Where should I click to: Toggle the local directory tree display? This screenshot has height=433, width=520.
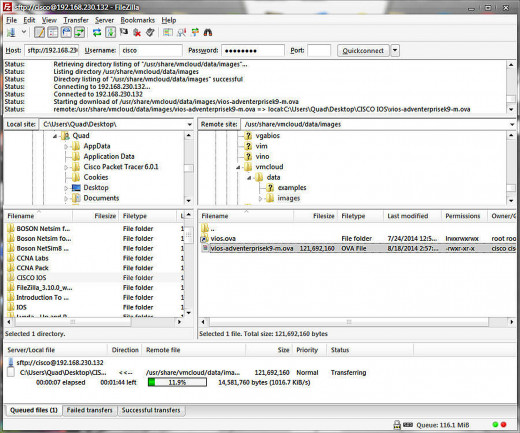tap(53, 32)
